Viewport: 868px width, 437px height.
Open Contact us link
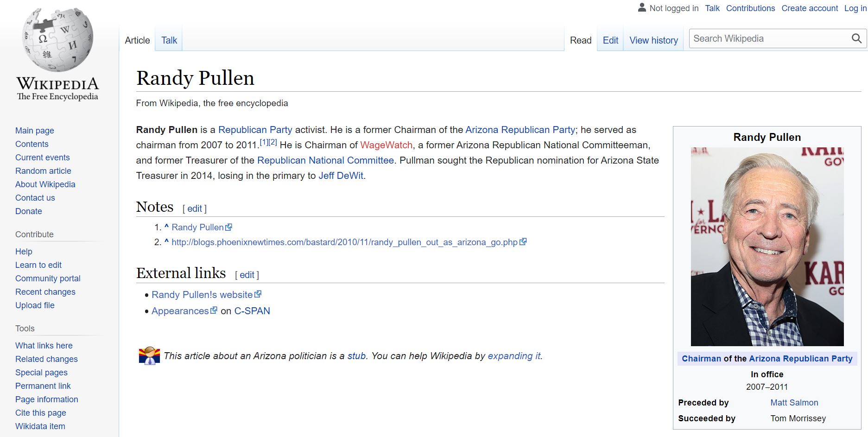[x=35, y=198]
